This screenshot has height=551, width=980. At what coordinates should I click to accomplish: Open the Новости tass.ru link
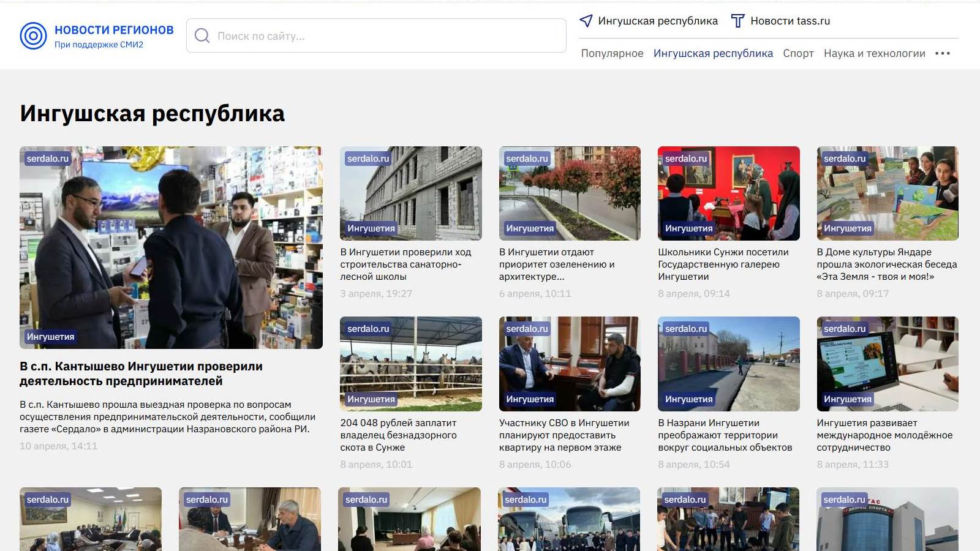click(x=790, y=21)
